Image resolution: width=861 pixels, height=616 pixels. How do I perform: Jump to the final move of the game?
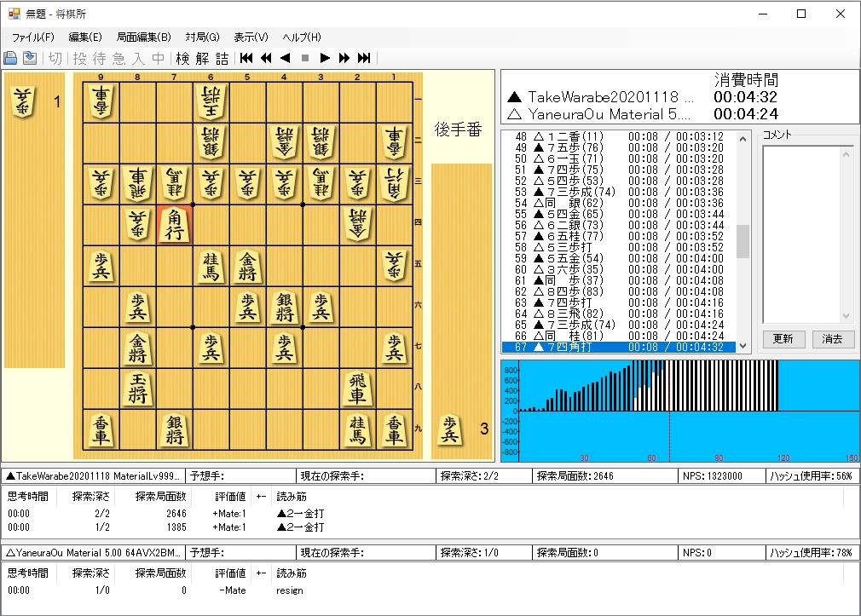[362, 58]
